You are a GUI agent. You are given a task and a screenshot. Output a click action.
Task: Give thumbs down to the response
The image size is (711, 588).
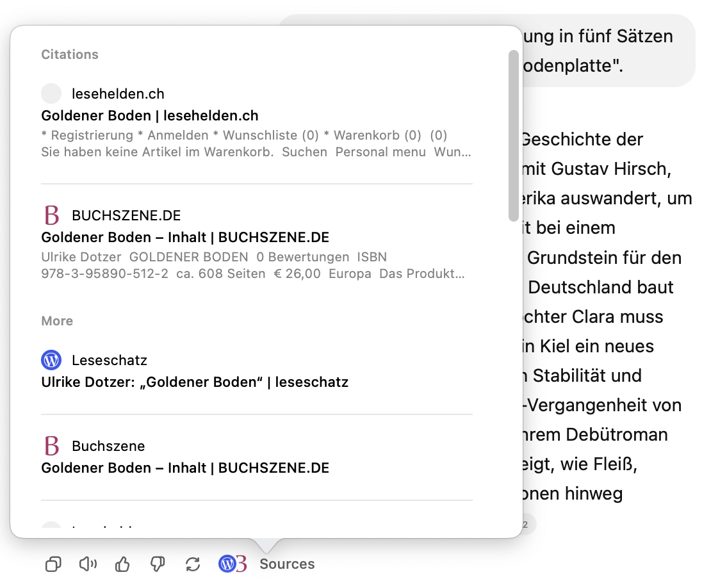click(x=158, y=564)
